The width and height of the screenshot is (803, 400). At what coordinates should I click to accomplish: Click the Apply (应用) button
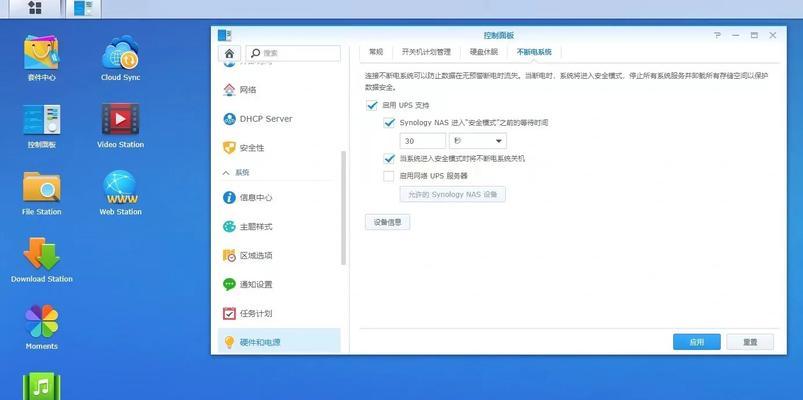pyautogui.click(x=696, y=342)
